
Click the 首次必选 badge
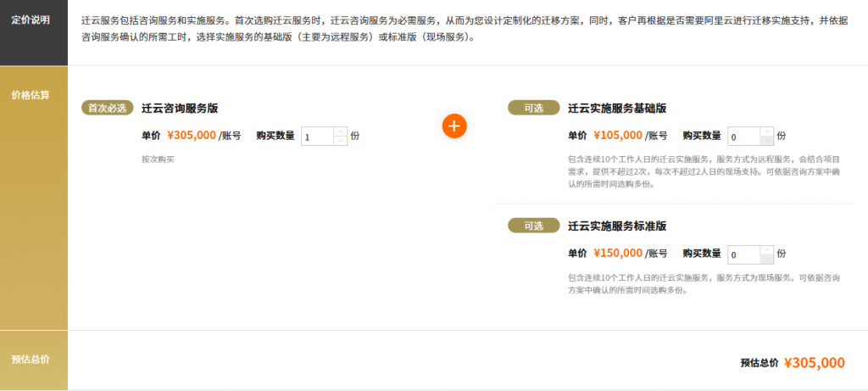point(107,108)
